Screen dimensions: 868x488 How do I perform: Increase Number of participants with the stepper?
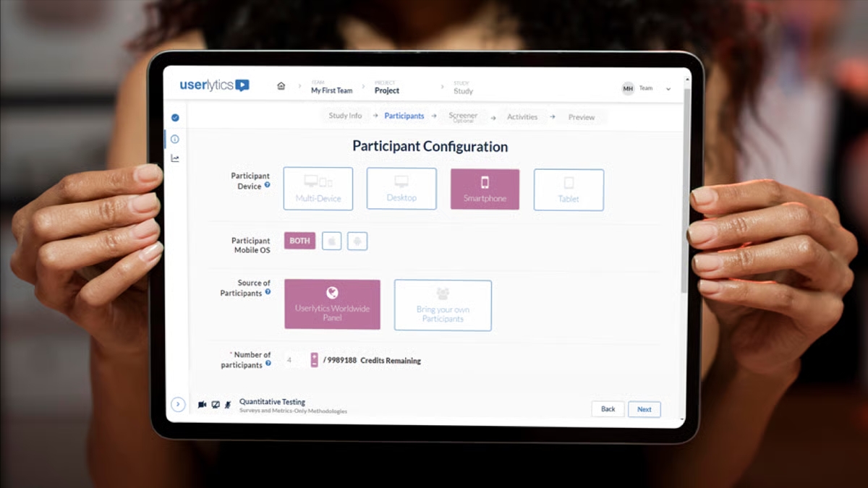[314, 356]
